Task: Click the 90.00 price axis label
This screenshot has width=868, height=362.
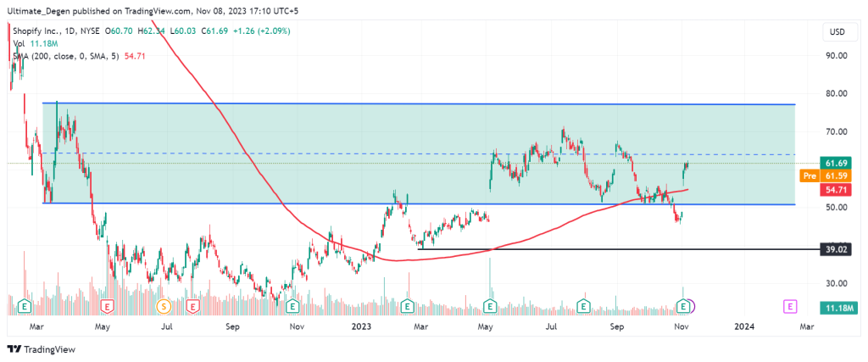Action: point(837,55)
